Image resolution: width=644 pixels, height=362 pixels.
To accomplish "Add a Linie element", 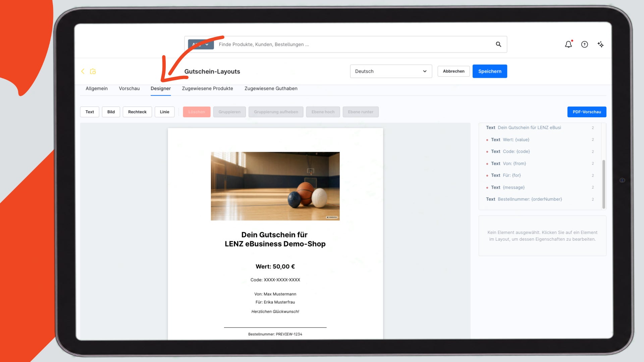I will pos(164,112).
